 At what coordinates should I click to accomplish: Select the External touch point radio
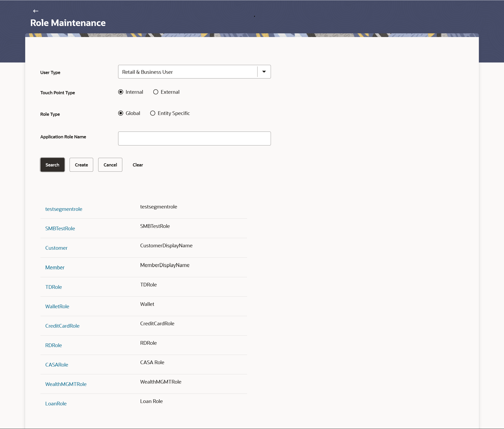pos(156,92)
